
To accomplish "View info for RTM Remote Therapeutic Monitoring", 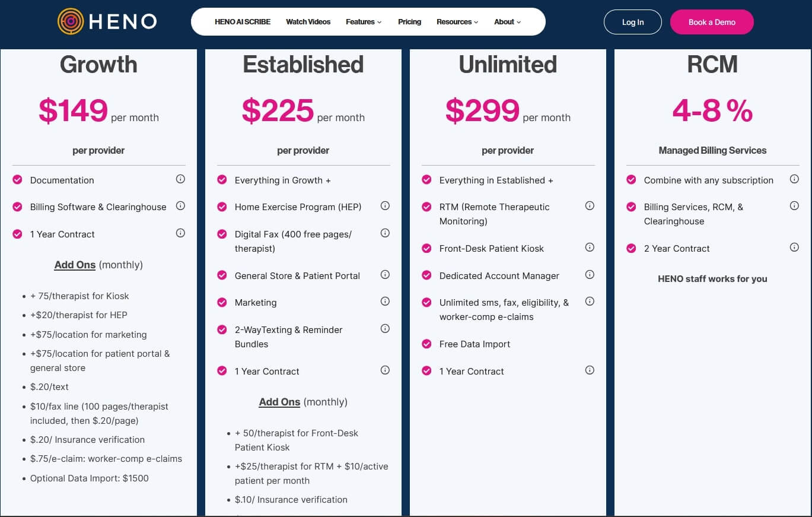I will click(590, 206).
